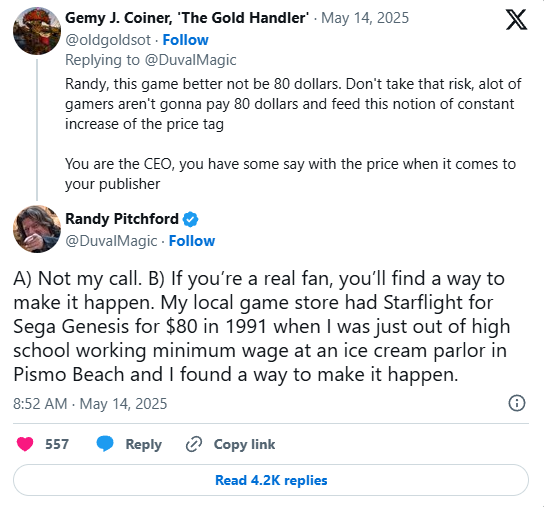The image size is (544, 507).
Task: Click the blue reply bubble icon
Action: (105, 444)
